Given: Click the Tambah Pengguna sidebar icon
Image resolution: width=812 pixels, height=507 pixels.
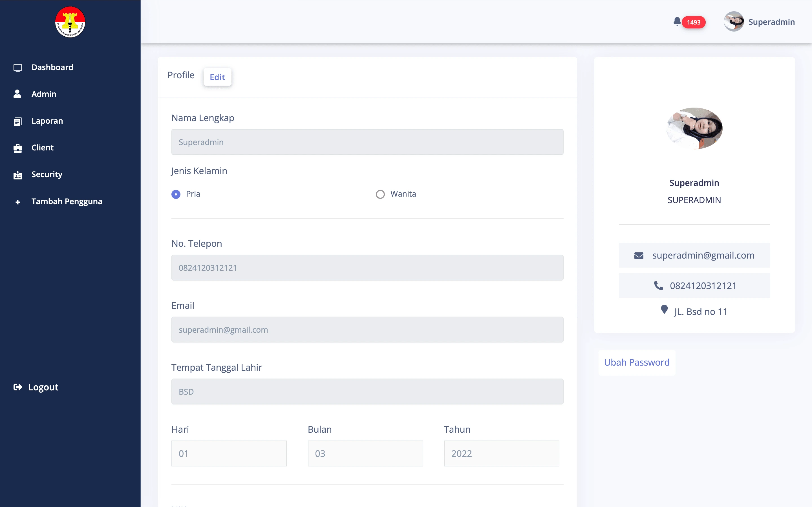Looking at the screenshot, I should pos(17,201).
